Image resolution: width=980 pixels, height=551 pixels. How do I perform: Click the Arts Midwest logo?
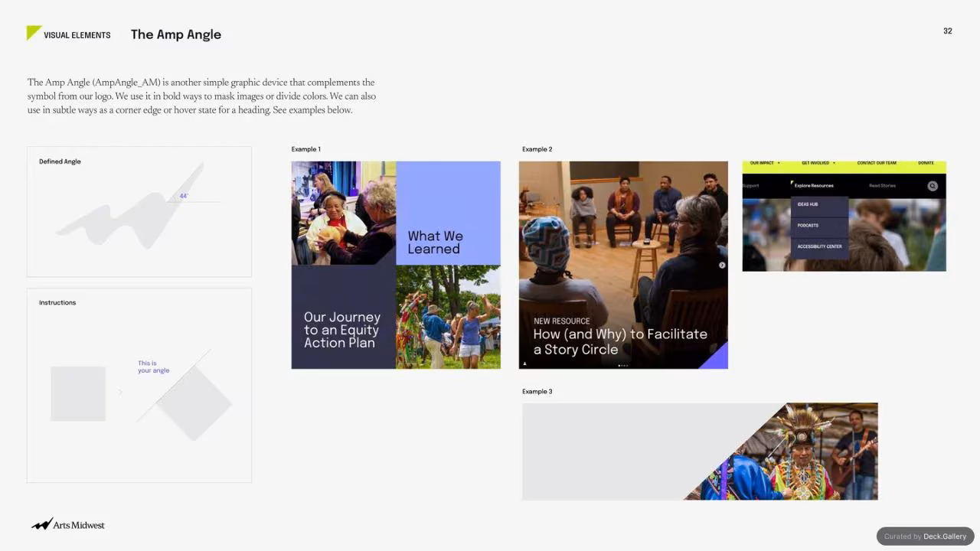click(x=68, y=524)
